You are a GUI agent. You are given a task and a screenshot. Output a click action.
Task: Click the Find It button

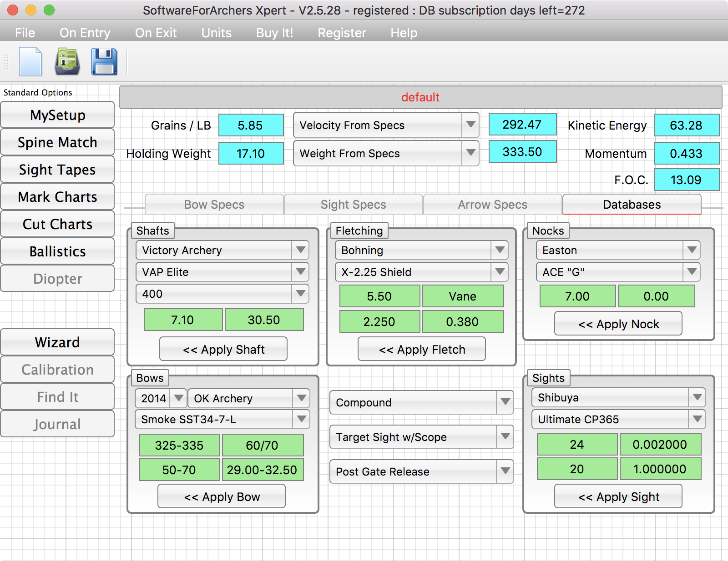[x=57, y=397]
